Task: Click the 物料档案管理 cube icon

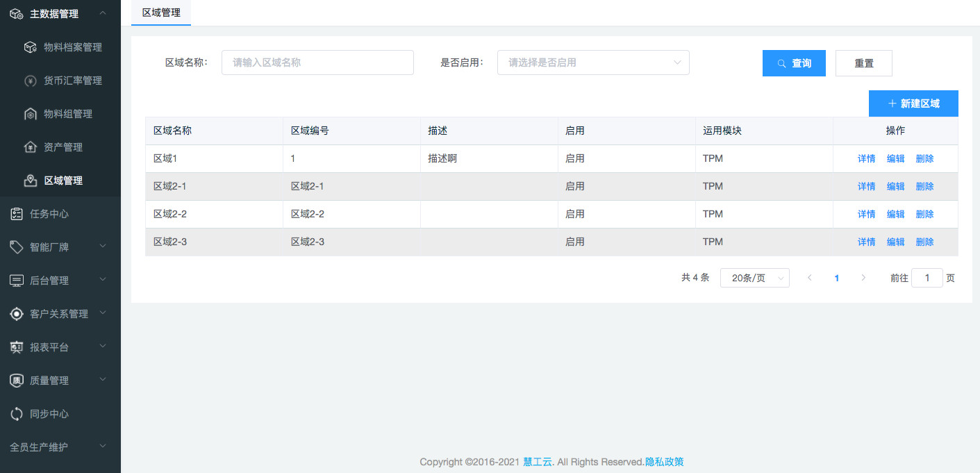Action: click(30, 47)
